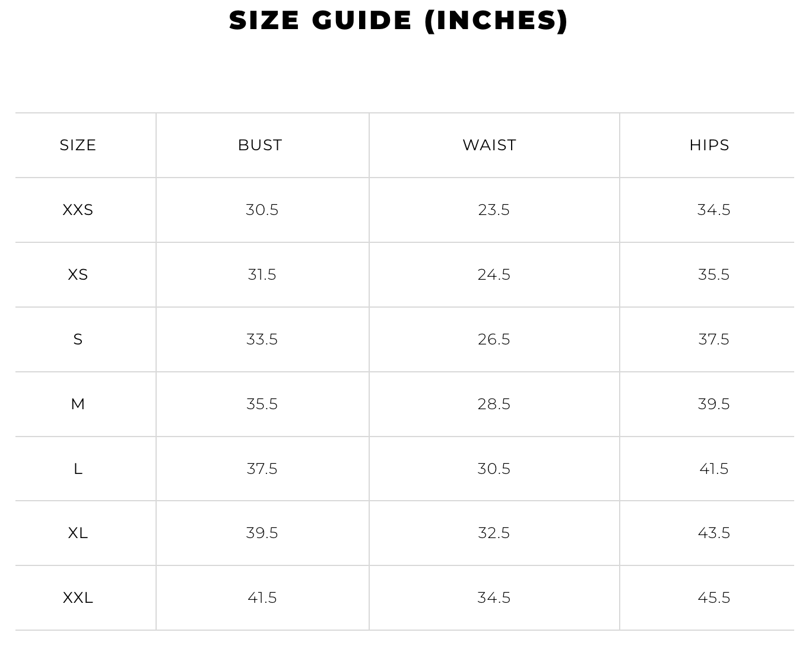Click the M size row label

78,404
